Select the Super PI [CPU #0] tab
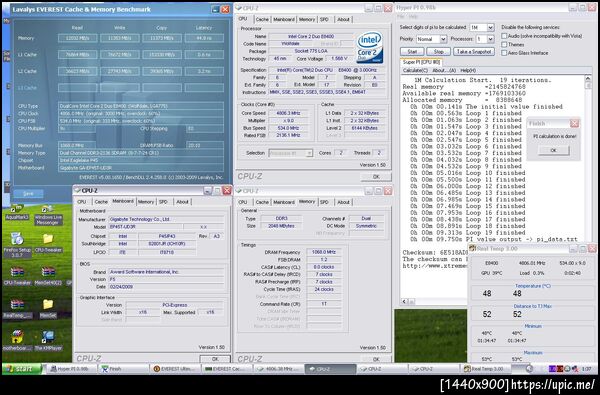 (421, 62)
